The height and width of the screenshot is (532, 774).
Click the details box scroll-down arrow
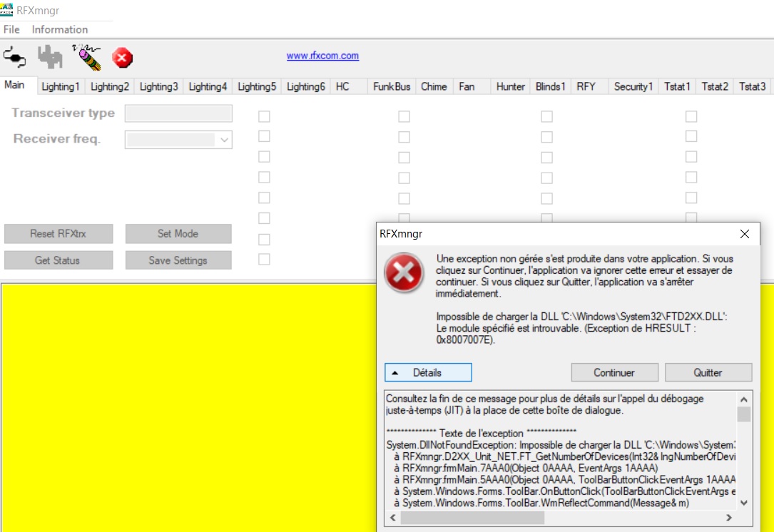point(744,503)
